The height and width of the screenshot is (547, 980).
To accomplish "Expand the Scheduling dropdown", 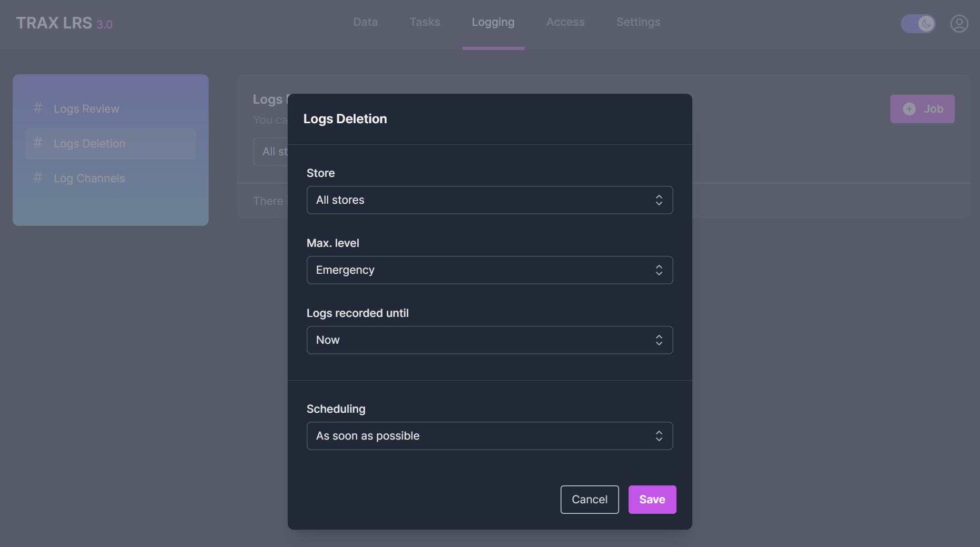I will click(489, 436).
